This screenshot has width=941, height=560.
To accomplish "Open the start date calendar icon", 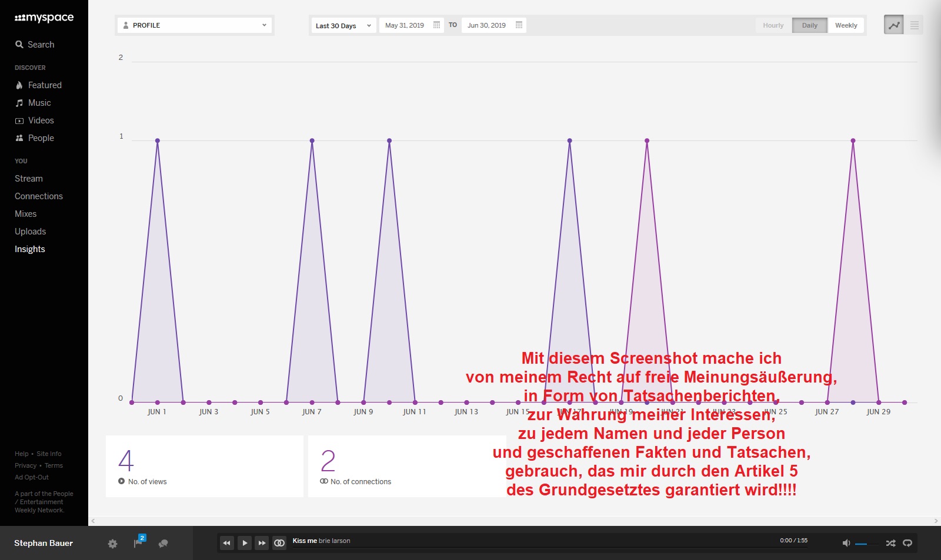I will click(436, 25).
